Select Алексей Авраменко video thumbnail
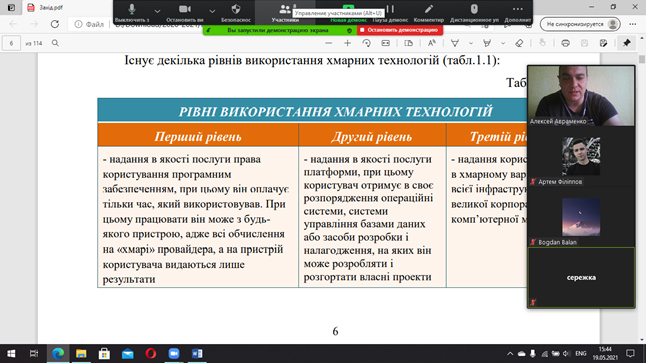Image resolution: width=646 pixels, height=363 pixels. point(581,96)
